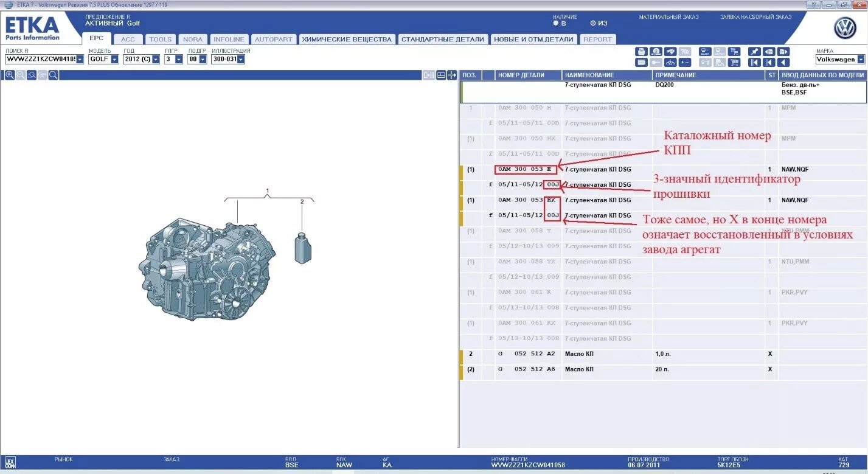
Task: Click the shopping cart toolbar icon
Action: pos(734,62)
